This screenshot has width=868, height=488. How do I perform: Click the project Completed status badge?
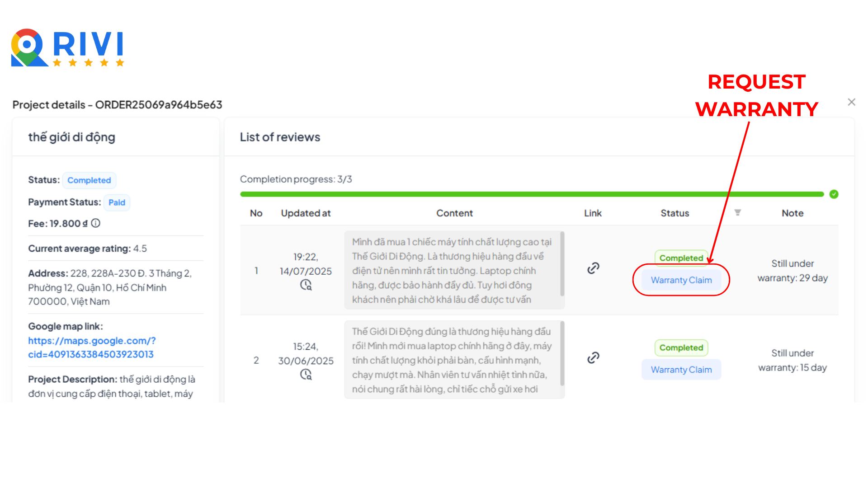point(89,180)
